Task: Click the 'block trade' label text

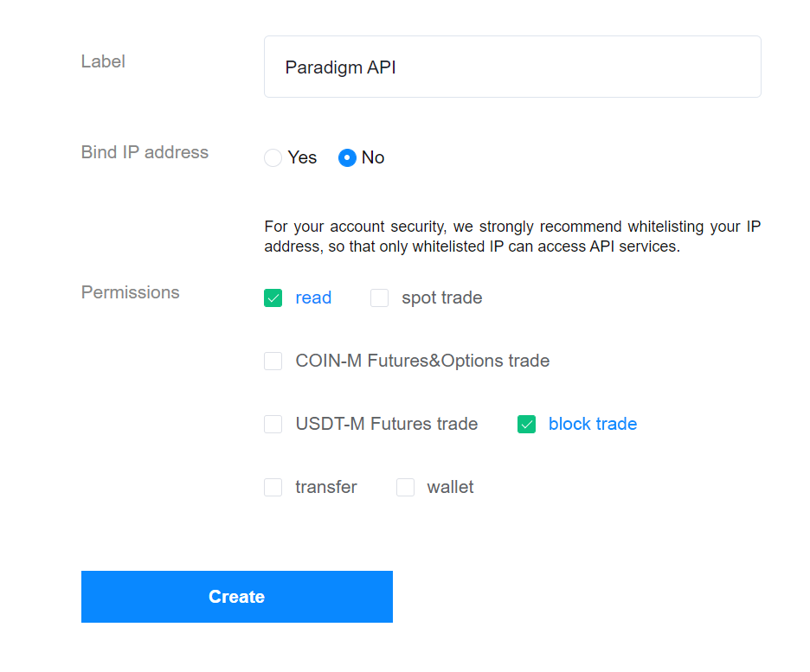Action: pos(593,425)
